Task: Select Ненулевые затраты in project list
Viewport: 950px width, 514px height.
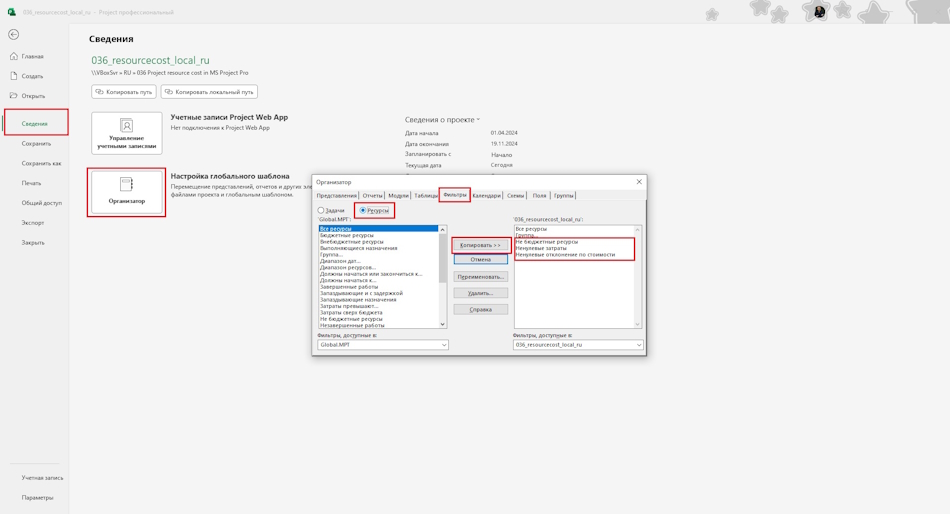Action: [x=574, y=248]
